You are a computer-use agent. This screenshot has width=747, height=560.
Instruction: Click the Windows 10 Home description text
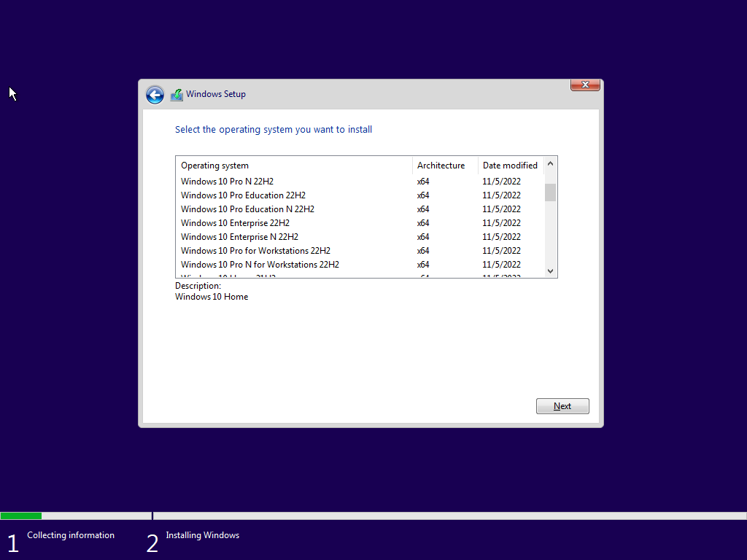click(212, 297)
